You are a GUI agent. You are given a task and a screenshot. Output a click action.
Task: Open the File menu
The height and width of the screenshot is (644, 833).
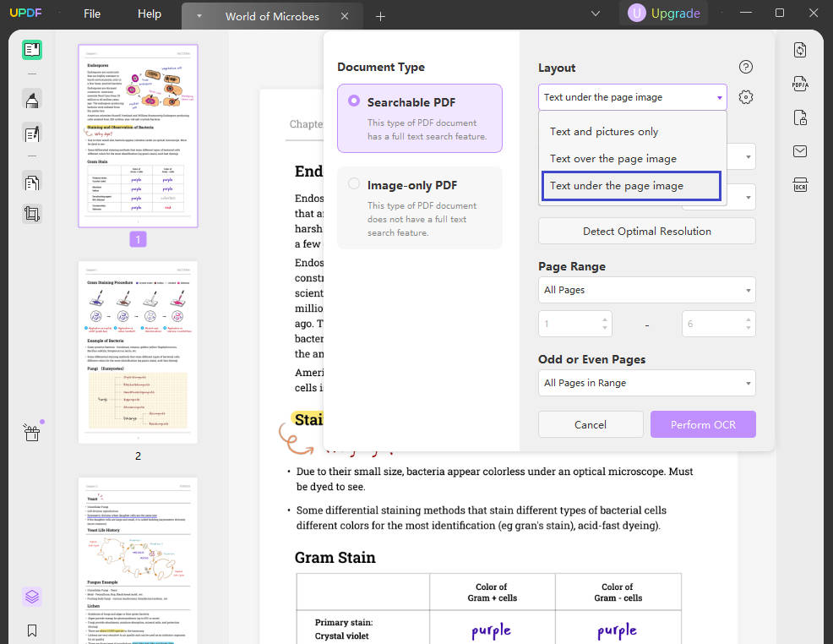(91, 14)
